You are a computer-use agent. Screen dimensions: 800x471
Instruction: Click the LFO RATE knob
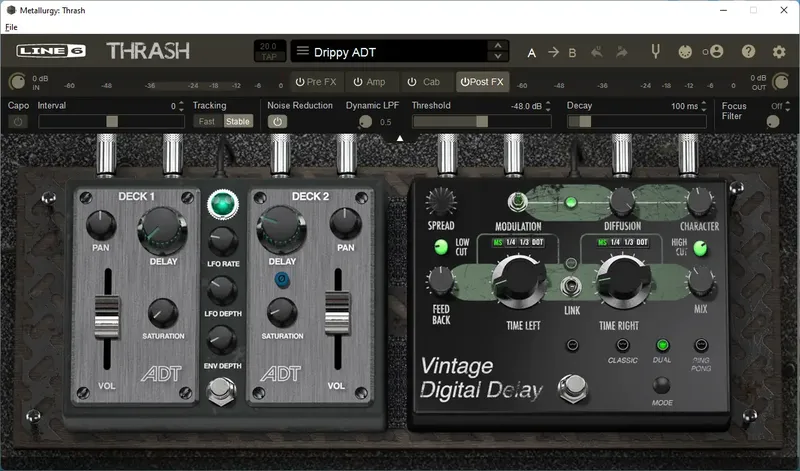(x=222, y=242)
